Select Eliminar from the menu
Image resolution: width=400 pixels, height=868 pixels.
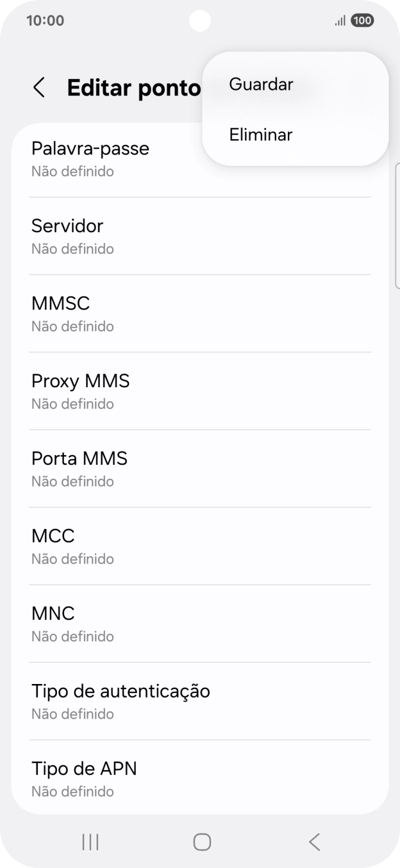(x=260, y=135)
